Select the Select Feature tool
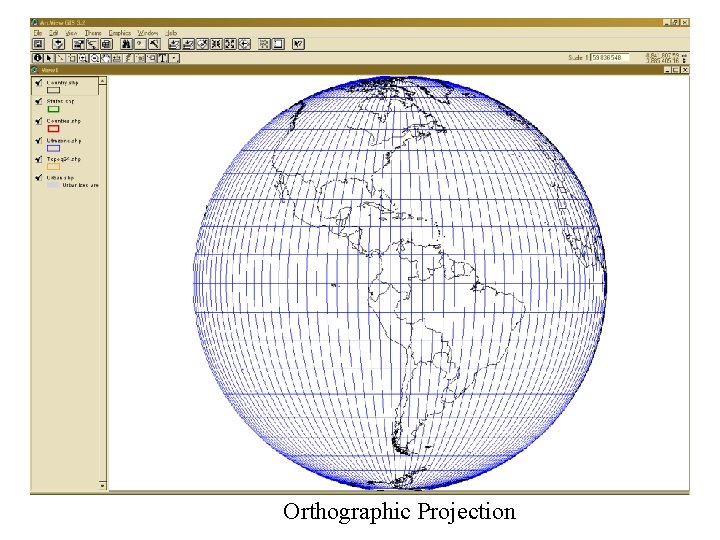Image resolution: width=720 pixels, height=540 pixels. pos(72,58)
